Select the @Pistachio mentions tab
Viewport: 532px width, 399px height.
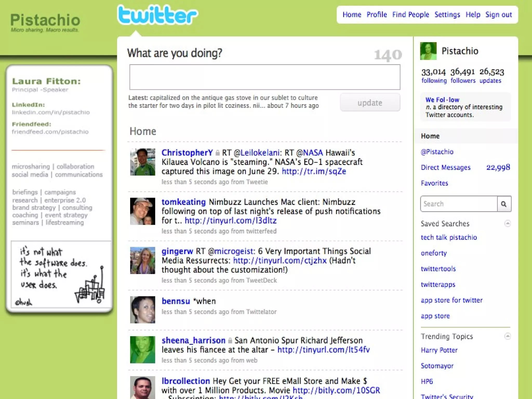point(437,152)
